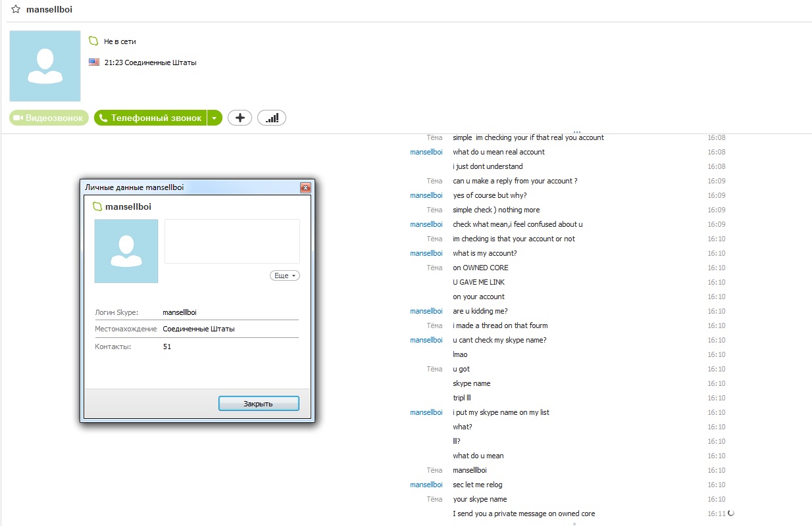
Task: Close the profile dialog with Закрыть
Action: [259, 404]
